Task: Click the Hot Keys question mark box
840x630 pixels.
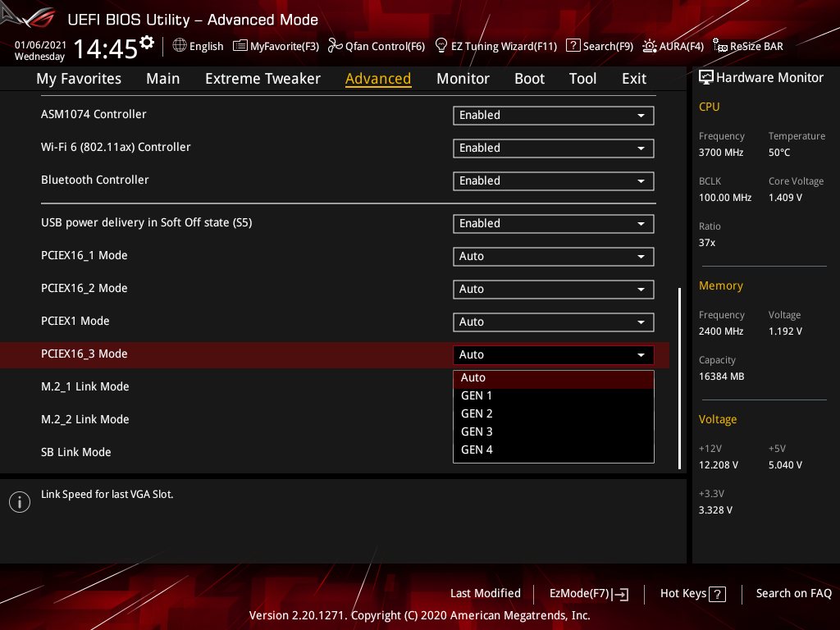Action: pyautogui.click(x=717, y=594)
